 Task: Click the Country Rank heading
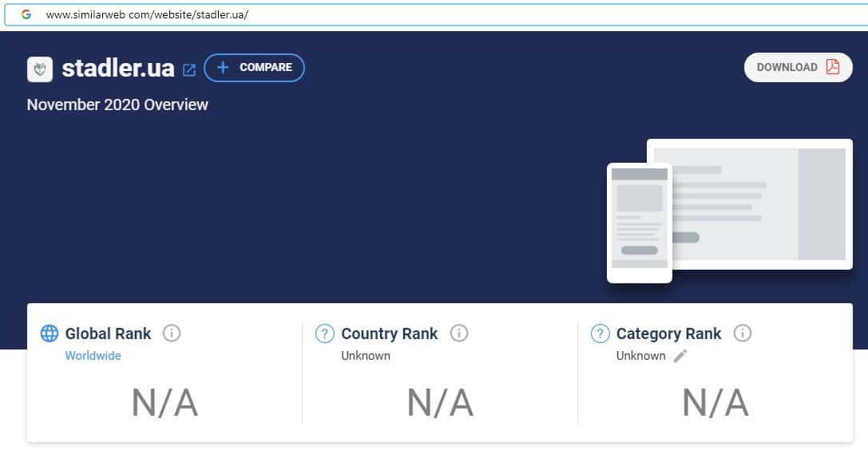389,334
